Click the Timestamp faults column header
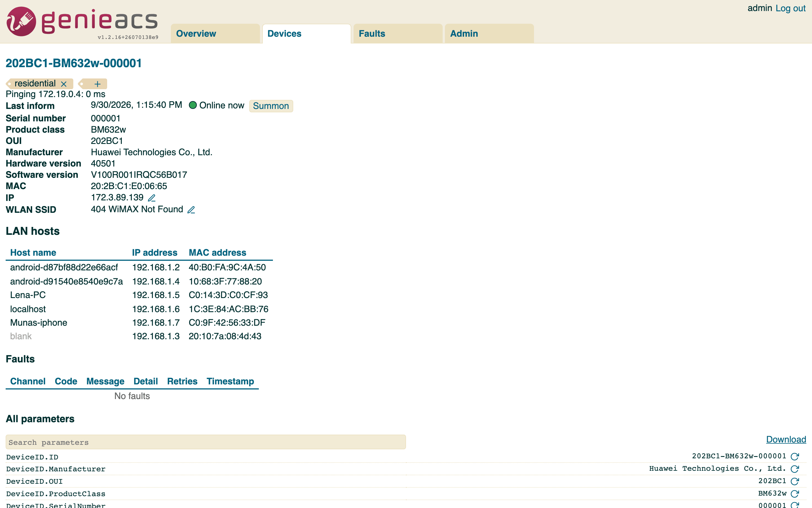This screenshot has width=812, height=508. click(x=230, y=381)
